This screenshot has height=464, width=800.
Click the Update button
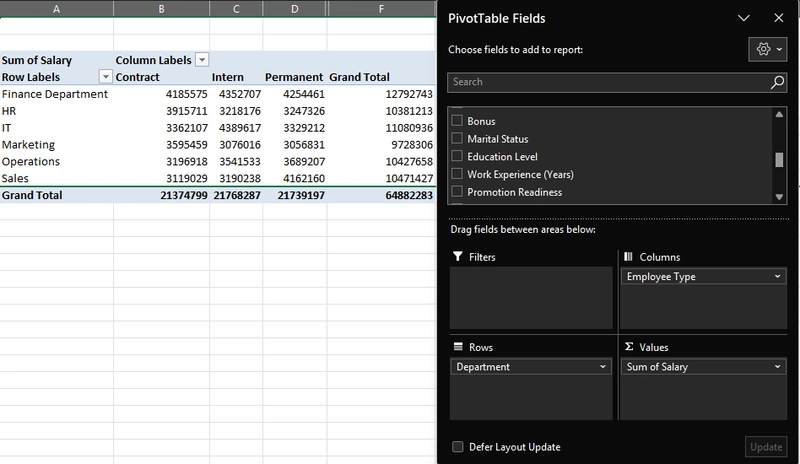coord(766,447)
